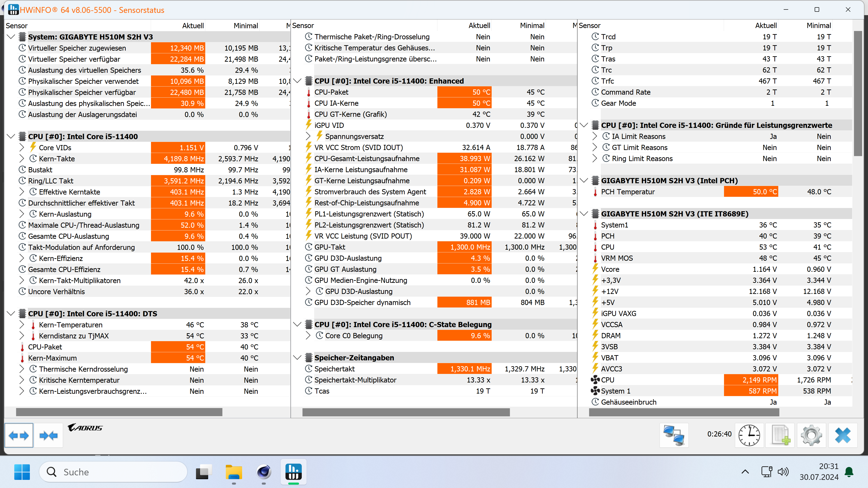The width and height of the screenshot is (868, 488).
Task: Start logging with the sheet-plus icon
Action: click(x=780, y=435)
